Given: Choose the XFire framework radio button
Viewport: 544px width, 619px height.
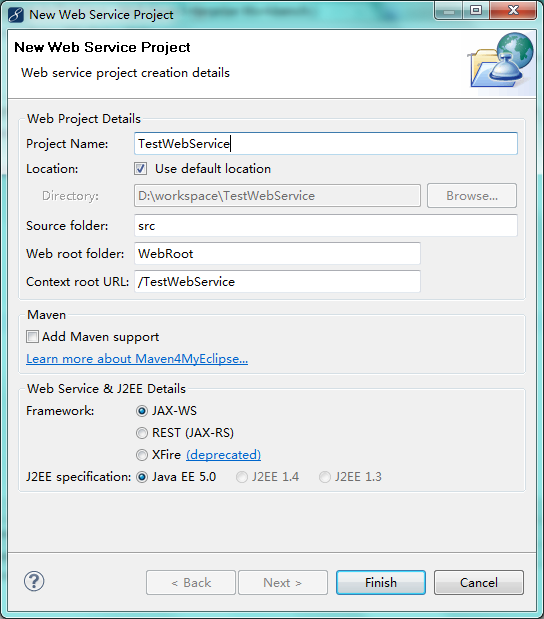Looking at the screenshot, I should pyautogui.click(x=142, y=455).
